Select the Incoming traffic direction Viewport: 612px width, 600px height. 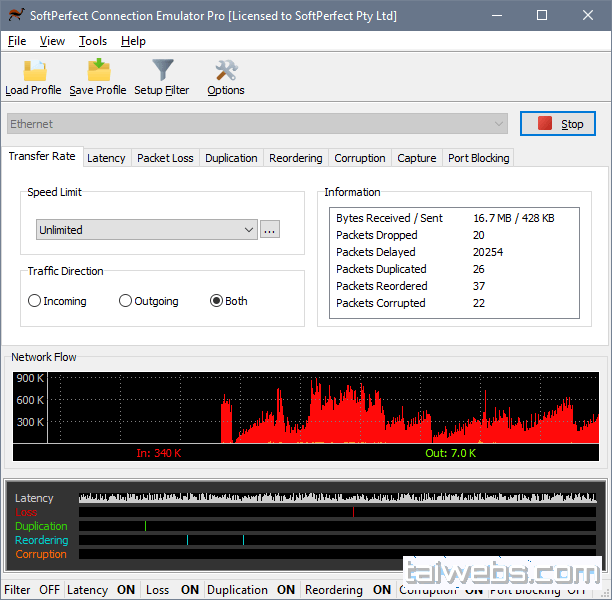[x=35, y=301]
